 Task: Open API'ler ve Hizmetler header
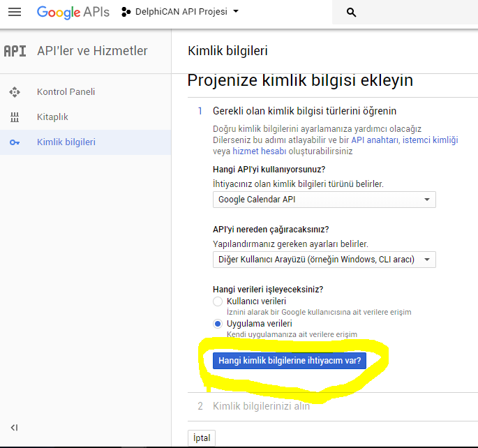(x=92, y=51)
